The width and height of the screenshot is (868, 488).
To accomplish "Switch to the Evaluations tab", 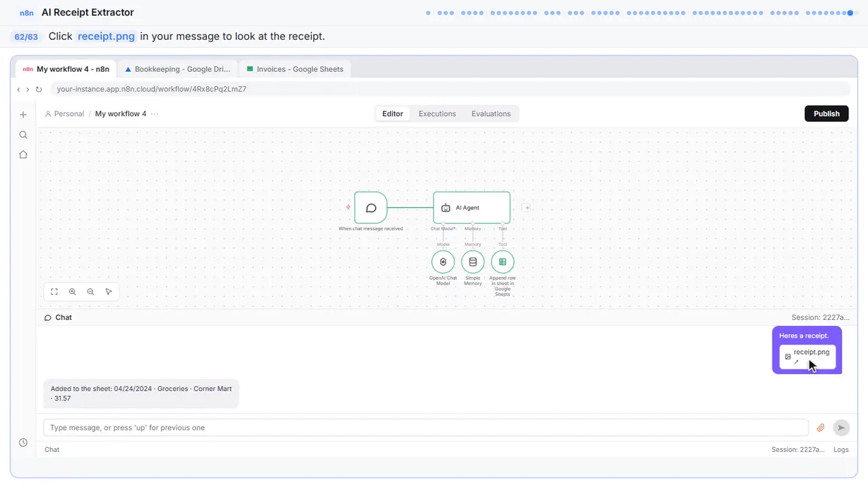I will click(491, 114).
